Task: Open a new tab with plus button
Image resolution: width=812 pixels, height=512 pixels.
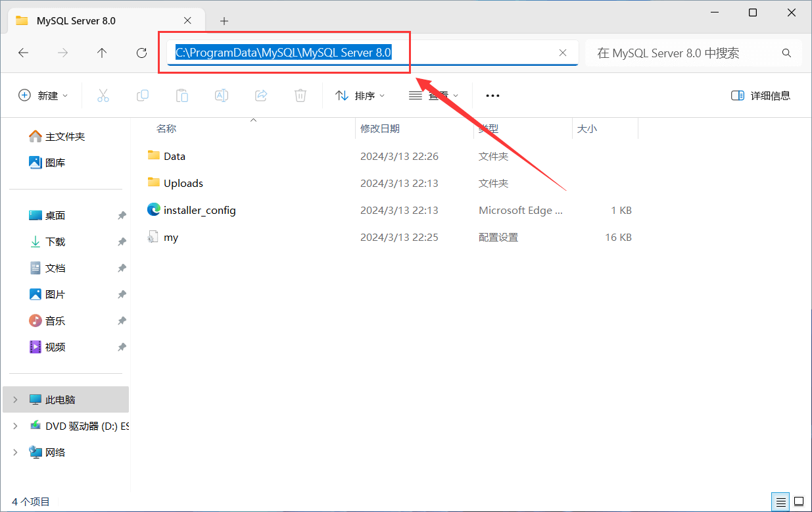Action: (224, 21)
